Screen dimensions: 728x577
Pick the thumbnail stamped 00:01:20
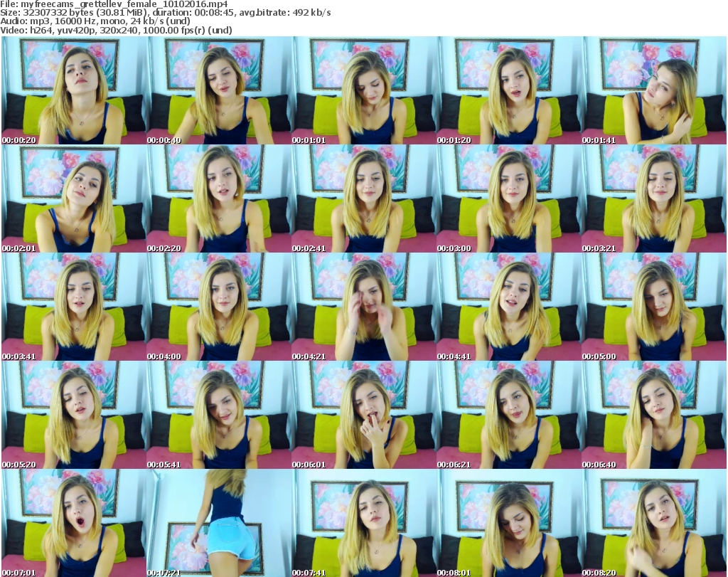(x=508, y=90)
